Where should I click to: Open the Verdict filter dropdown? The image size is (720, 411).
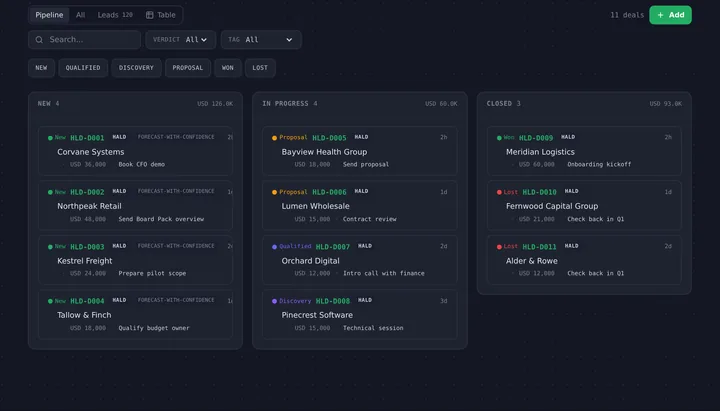[x=180, y=39]
